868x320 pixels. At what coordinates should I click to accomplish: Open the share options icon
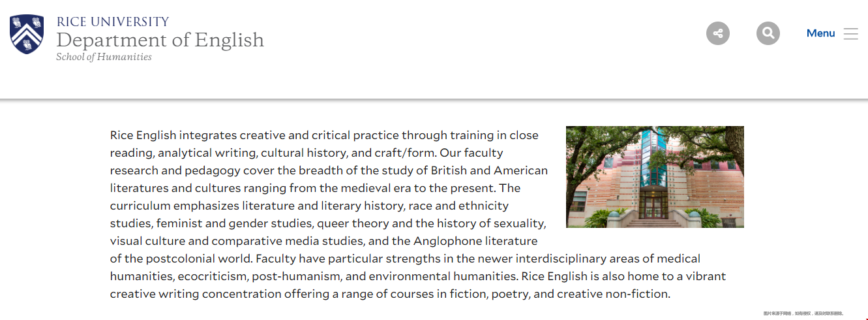pos(718,33)
